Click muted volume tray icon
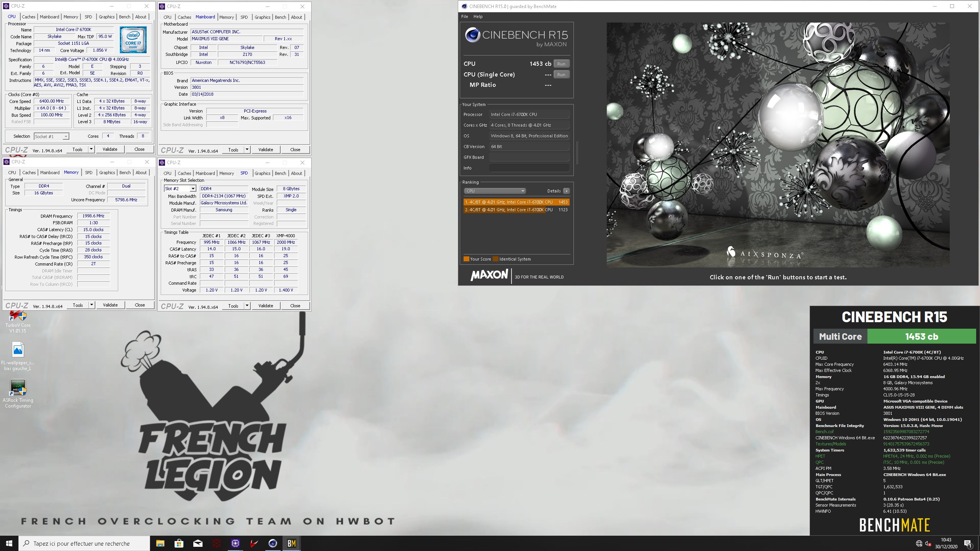980x551 pixels. 928,543
